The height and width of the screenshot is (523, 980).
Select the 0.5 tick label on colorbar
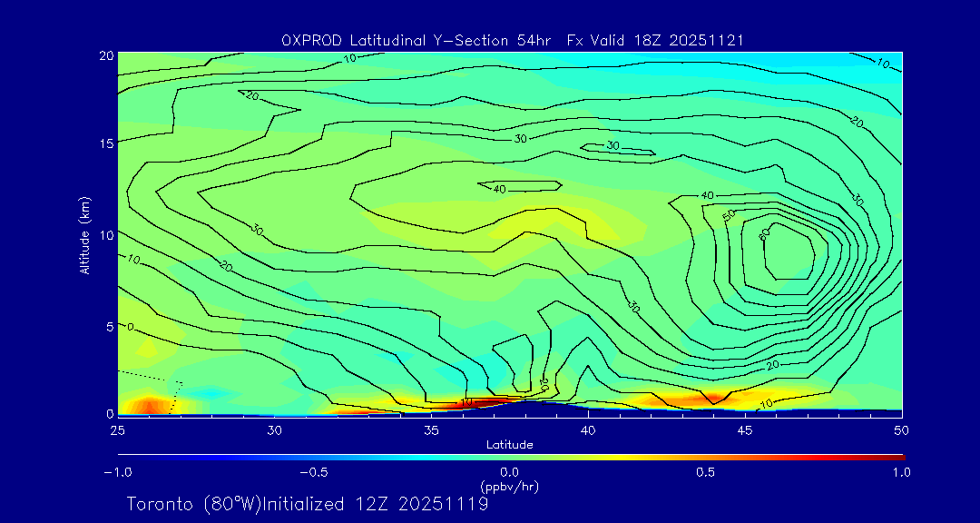click(x=705, y=472)
